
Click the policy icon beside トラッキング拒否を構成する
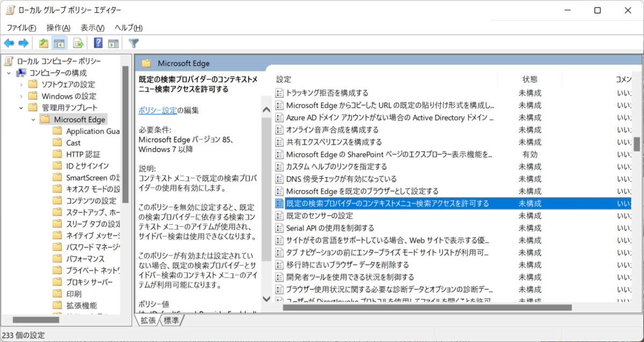[279, 93]
